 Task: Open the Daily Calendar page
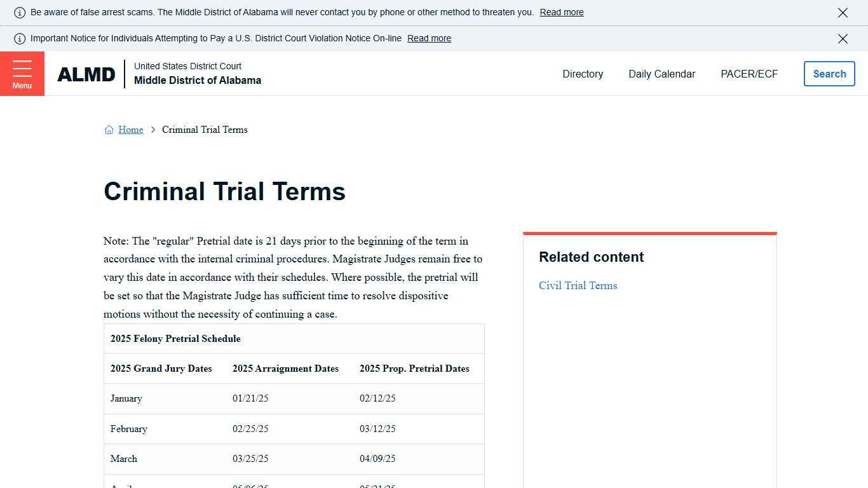[x=661, y=74]
